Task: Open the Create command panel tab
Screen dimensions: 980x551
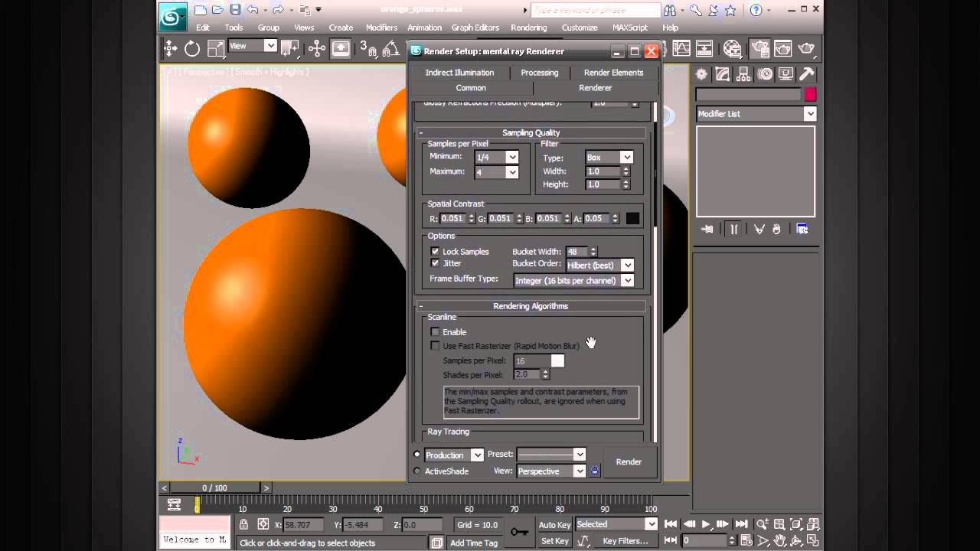Action: pos(701,74)
